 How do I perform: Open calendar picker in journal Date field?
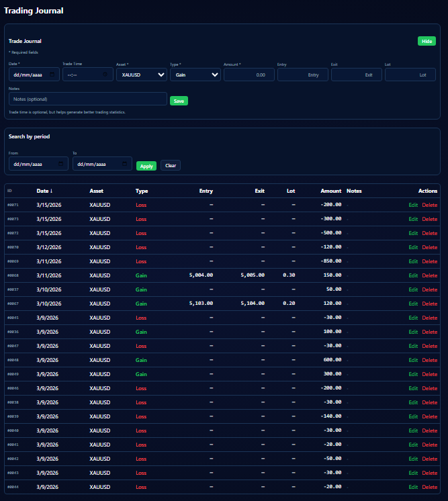click(x=52, y=75)
